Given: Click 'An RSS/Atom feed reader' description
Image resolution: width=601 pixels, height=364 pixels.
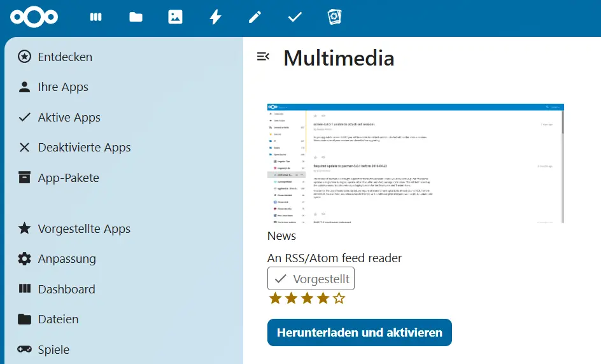Looking at the screenshot, I should [x=335, y=258].
